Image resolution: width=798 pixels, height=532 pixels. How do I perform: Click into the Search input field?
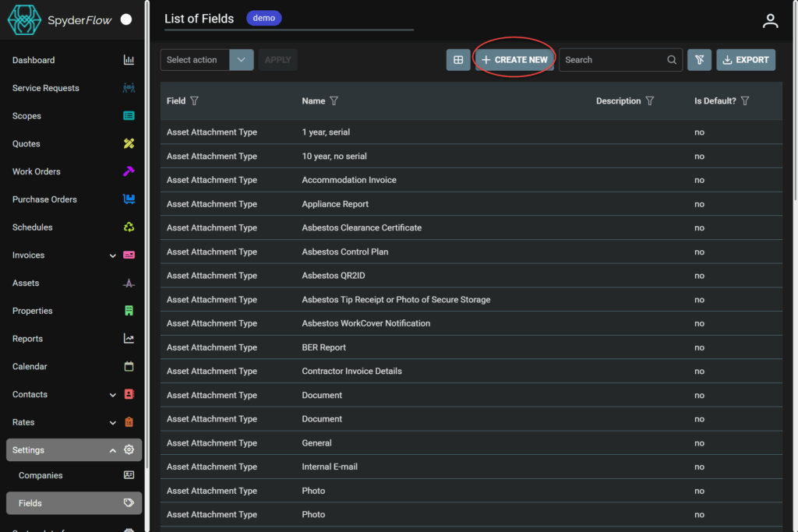[612, 60]
